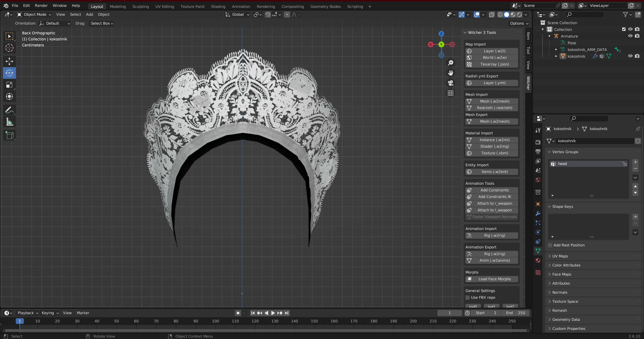
Task: Select the Select Box tool icon
Action: (9, 37)
